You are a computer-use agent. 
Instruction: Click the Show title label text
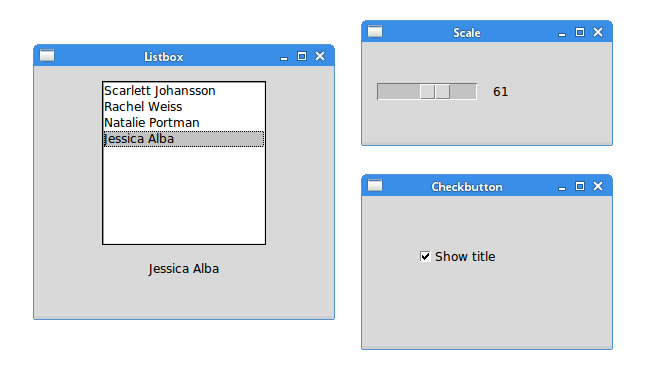point(465,256)
